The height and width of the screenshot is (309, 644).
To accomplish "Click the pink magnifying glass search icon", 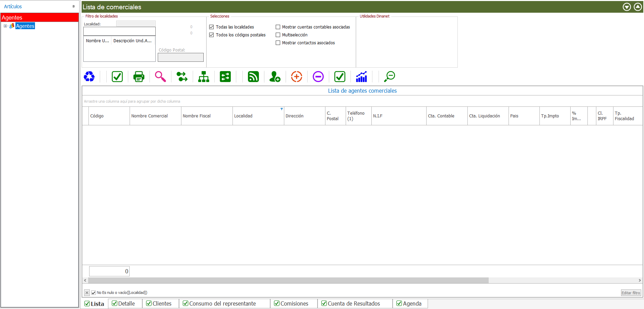I will pos(160,77).
